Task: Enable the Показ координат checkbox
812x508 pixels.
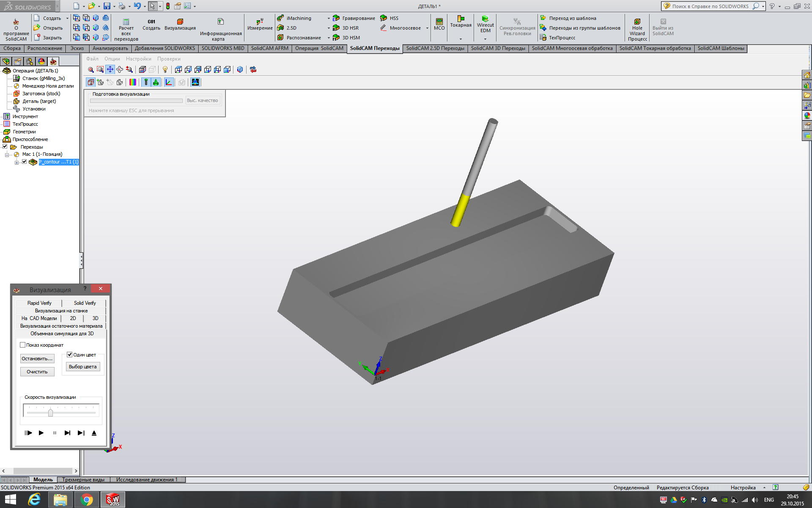Action: [23, 345]
